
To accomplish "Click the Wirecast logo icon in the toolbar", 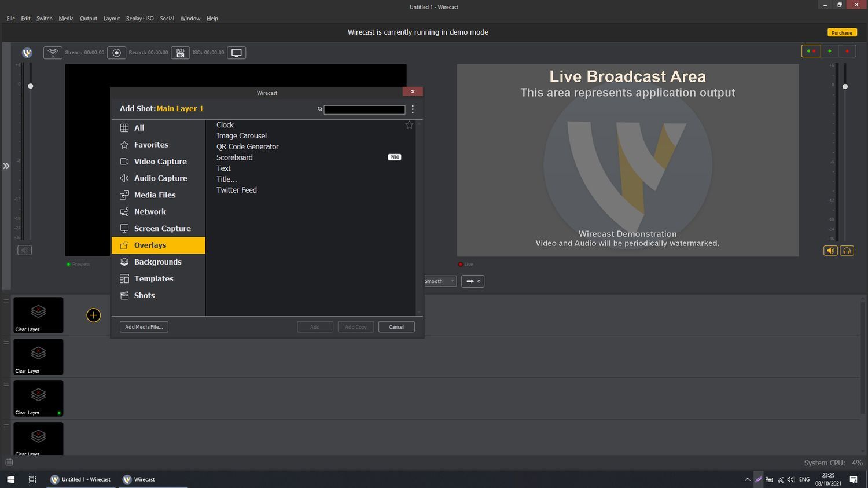I will pyautogui.click(x=27, y=53).
